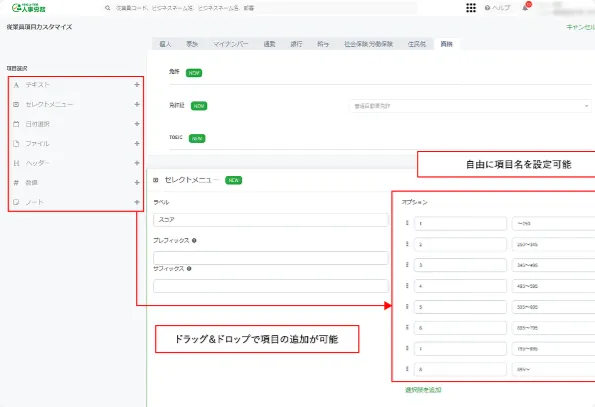
Task: Click the オプション heading
Action: pyautogui.click(x=414, y=203)
